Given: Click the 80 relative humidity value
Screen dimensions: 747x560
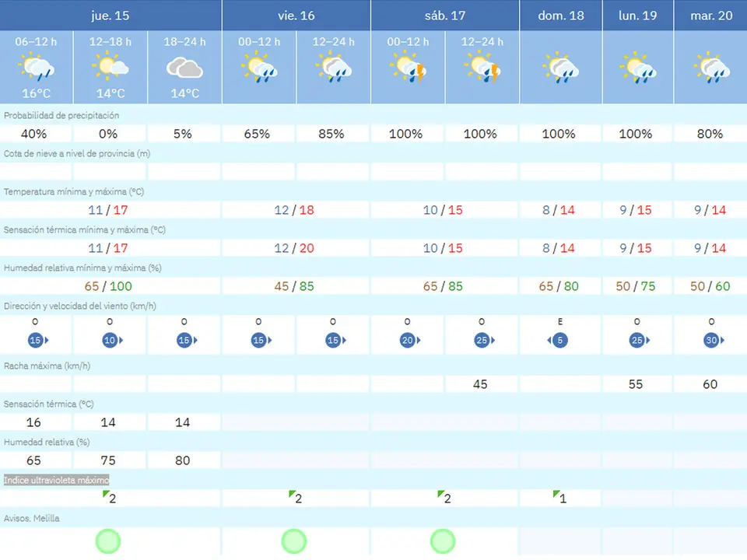Looking at the screenshot, I should (x=184, y=460).
